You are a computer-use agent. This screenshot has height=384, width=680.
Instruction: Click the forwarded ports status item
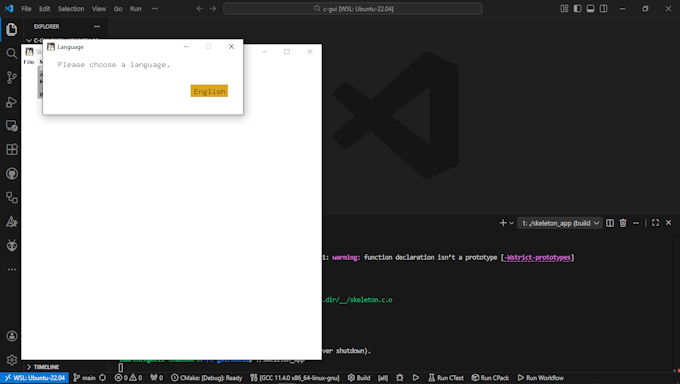(x=157, y=378)
